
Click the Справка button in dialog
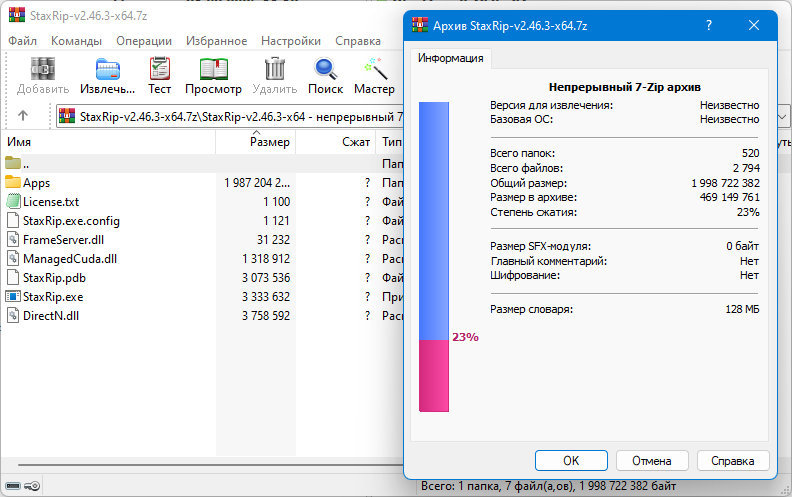coord(732,461)
